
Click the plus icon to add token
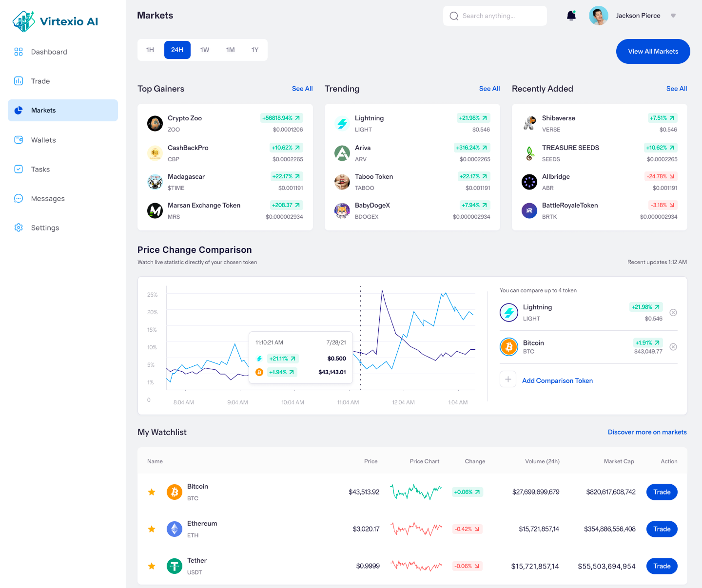pos(508,379)
